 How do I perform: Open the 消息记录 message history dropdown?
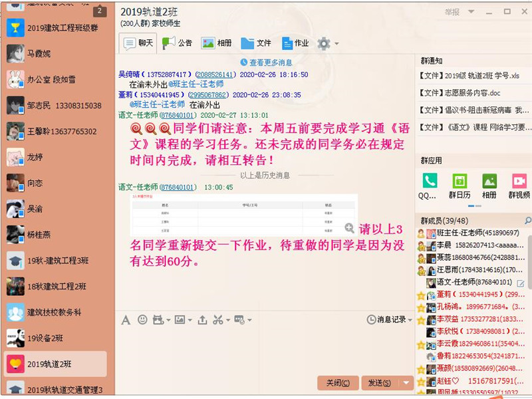[389, 320]
